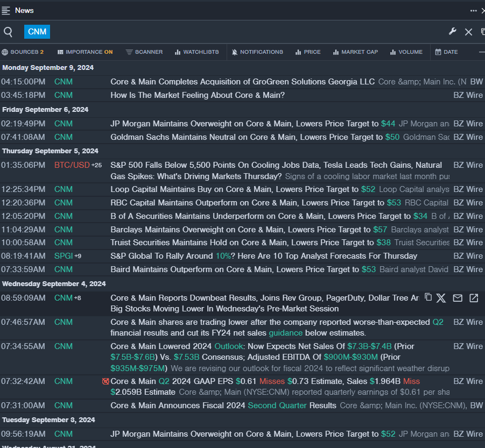Viewport: 485px width, 448px height.
Task: Open the Watchlists filter dropdown
Action: coord(196,52)
